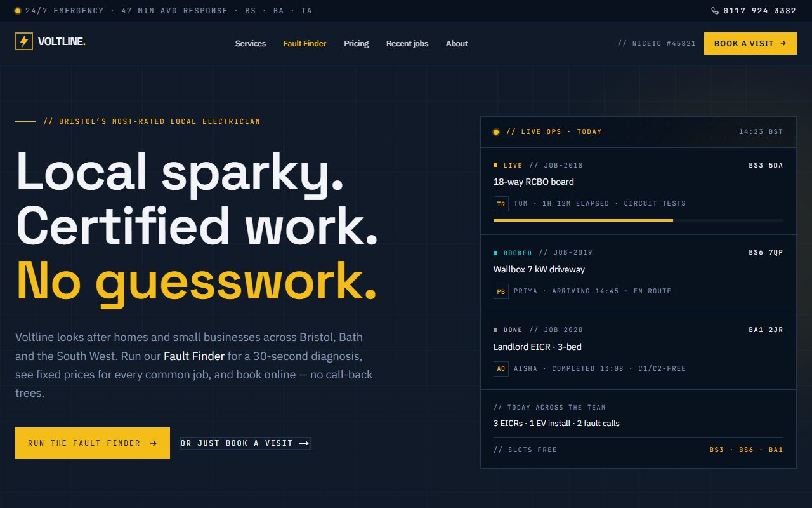Click the 14:23 BST time label
This screenshot has width=812, height=508.
click(x=761, y=132)
